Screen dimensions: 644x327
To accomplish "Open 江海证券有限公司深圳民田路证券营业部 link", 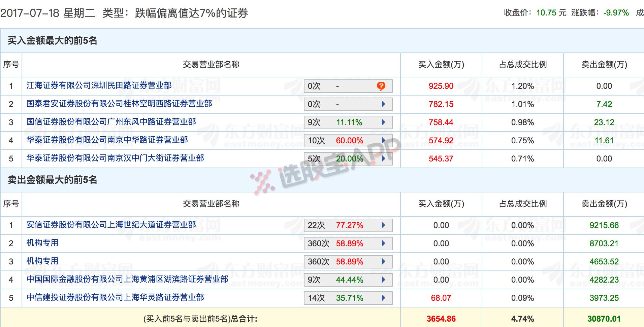I will [x=99, y=86].
